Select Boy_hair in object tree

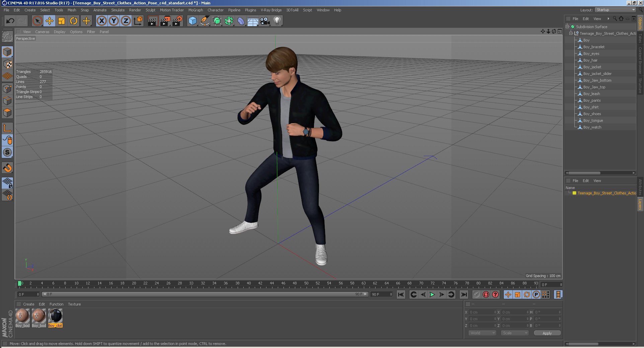(x=590, y=60)
